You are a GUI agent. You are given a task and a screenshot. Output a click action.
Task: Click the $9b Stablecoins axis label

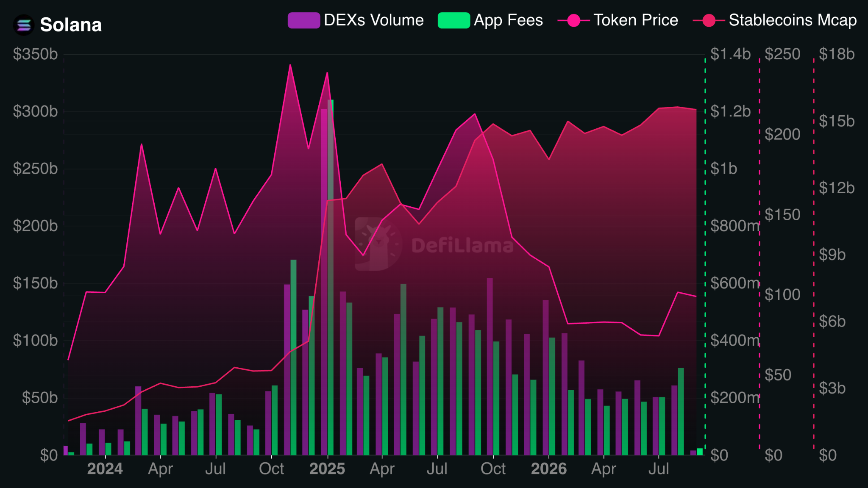832,255
